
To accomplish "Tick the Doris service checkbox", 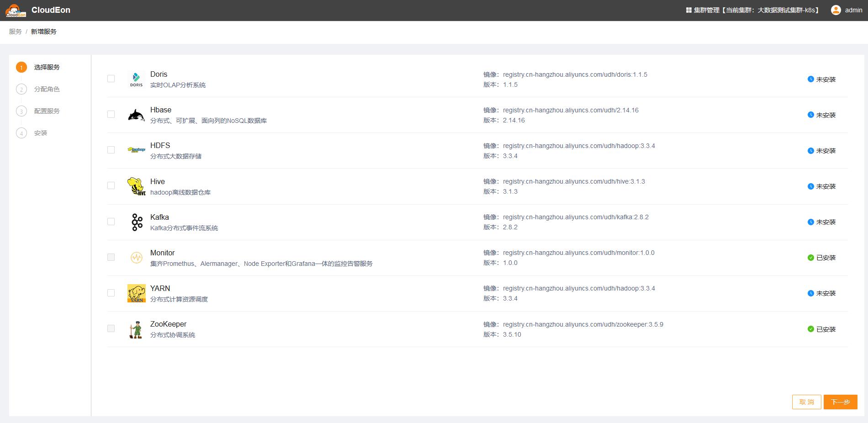I will click(x=111, y=79).
